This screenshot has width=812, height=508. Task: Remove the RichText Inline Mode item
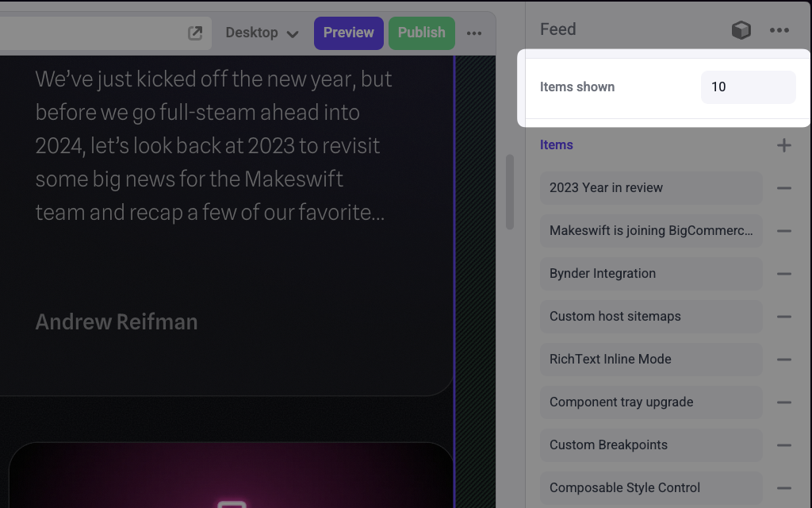pyautogui.click(x=784, y=360)
